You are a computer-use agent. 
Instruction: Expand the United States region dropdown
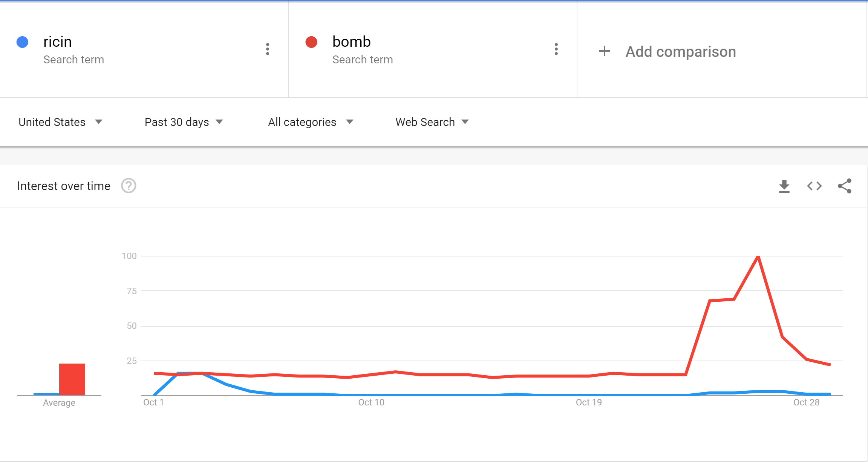point(60,122)
